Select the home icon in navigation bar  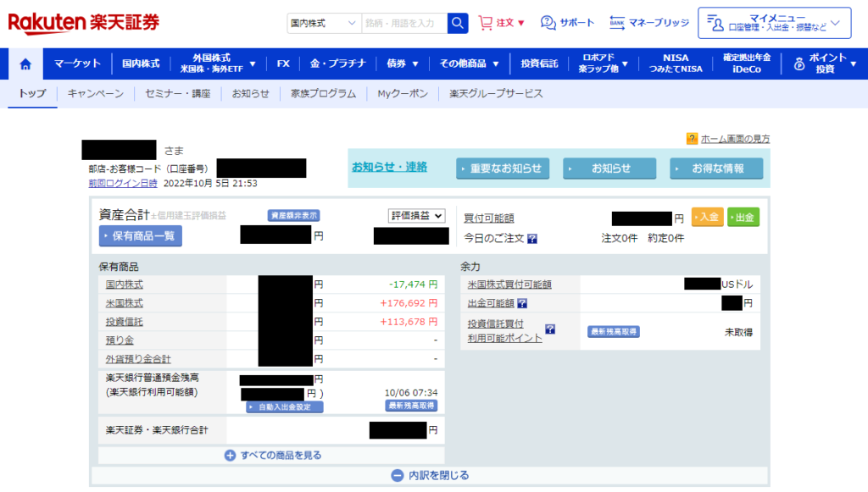click(25, 64)
